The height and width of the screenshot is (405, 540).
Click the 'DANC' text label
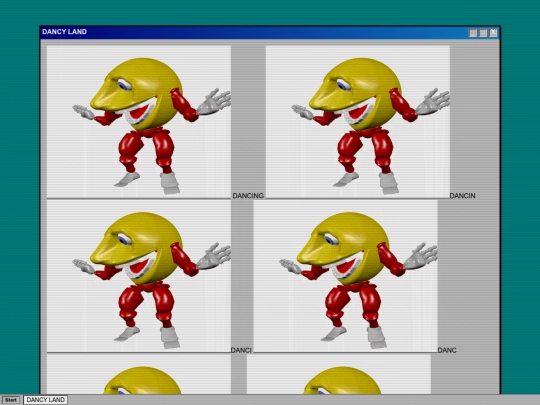[x=447, y=350]
